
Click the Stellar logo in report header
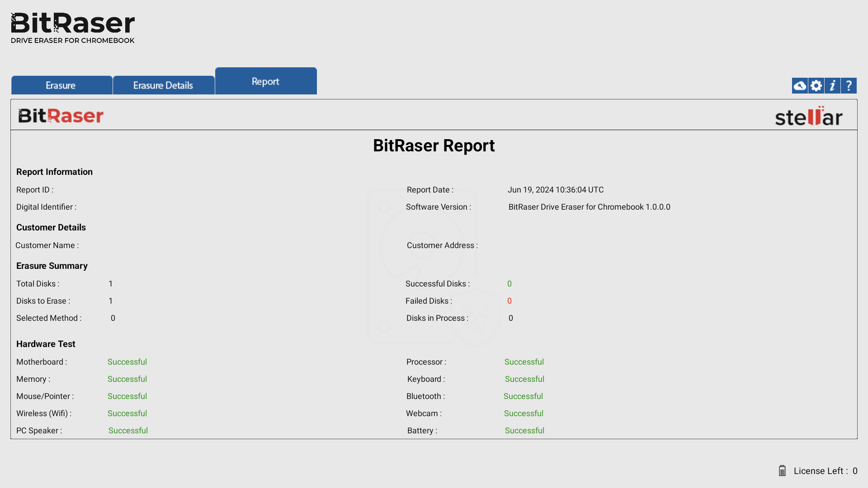(809, 116)
